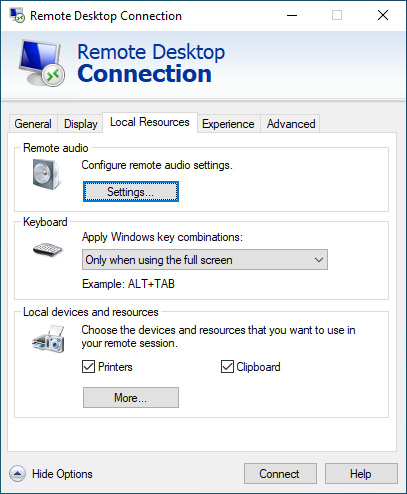Switch to the Display tab
Screen dimensions: 407x494
[x=81, y=124]
